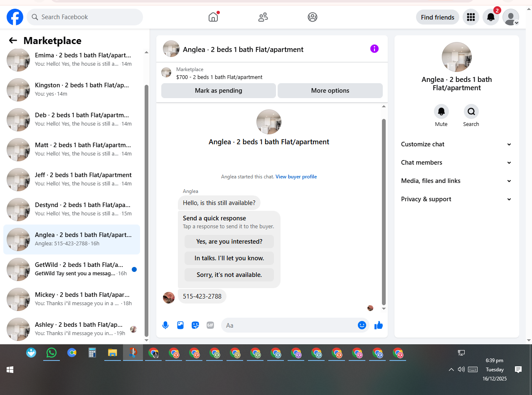This screenshot has height=395, width=532.
Task: Open the Groups icon in top navigation
Action: tap(313, 17)
